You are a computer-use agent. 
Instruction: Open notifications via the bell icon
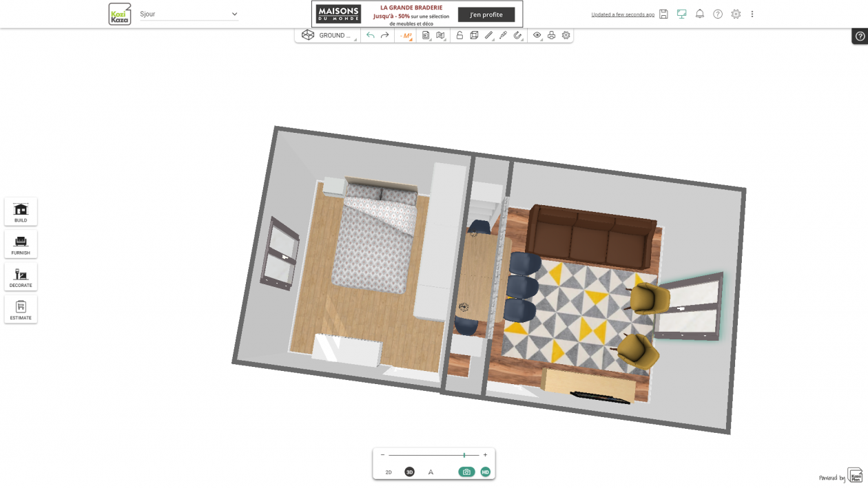699,14
